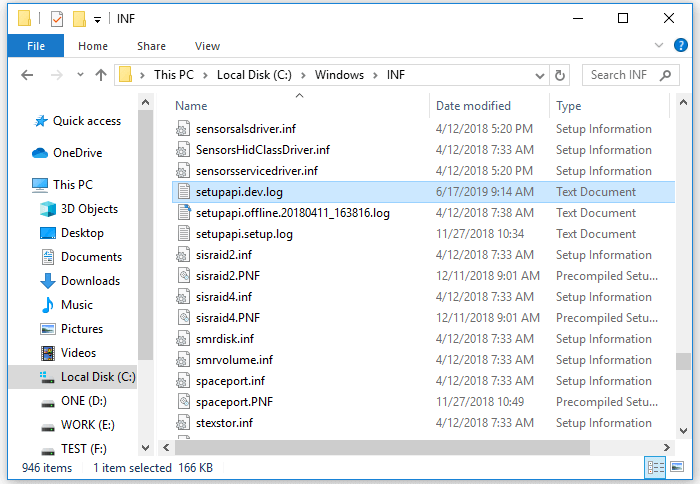700x484 pixels.
Task: Open the recent locations dropdown arrow
Action: click(80, 75)
